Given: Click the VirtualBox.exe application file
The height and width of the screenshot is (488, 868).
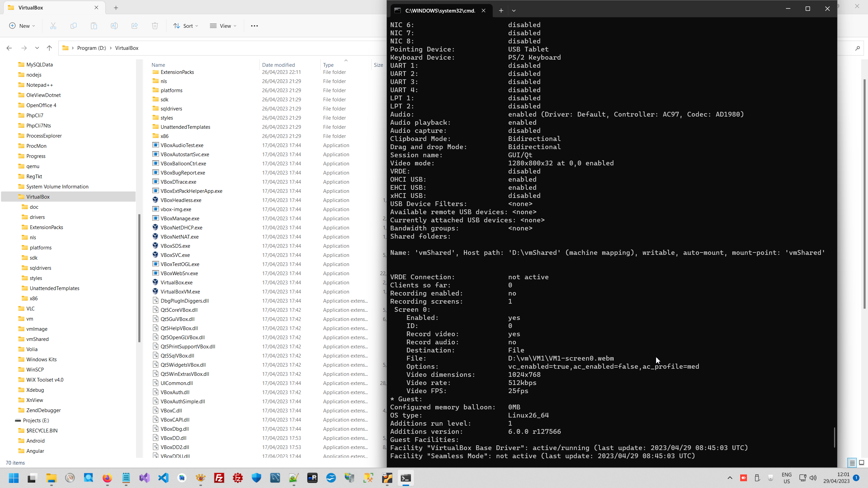Looking at the screenshot, I should 176,283.
